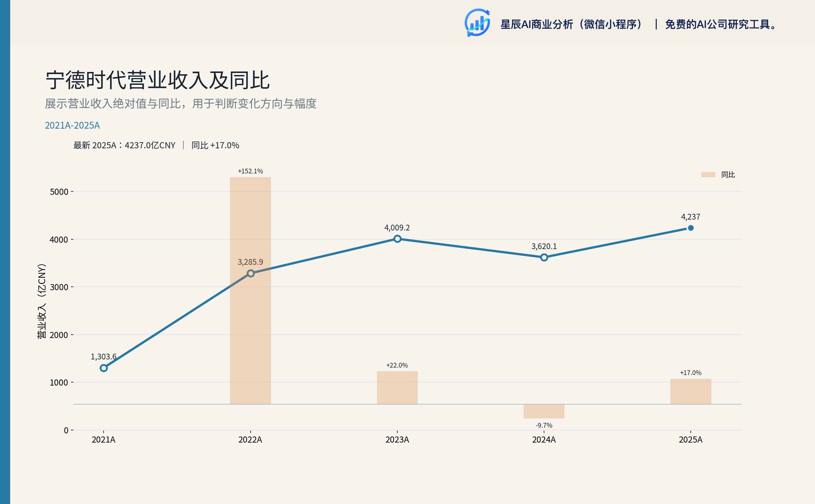
Task: Click the 2022A x-axis label
Action: coord(250,440)
